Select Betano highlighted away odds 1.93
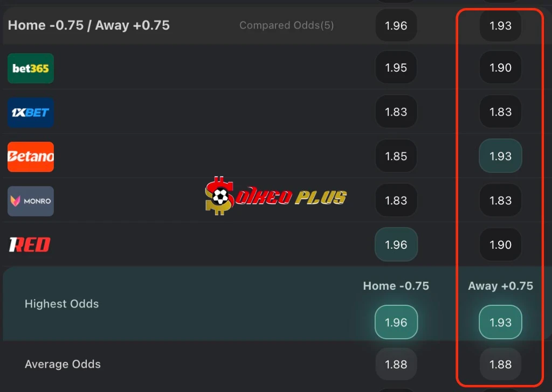The width and height of the screenshot is (552, 392). (x=500, y=156)
